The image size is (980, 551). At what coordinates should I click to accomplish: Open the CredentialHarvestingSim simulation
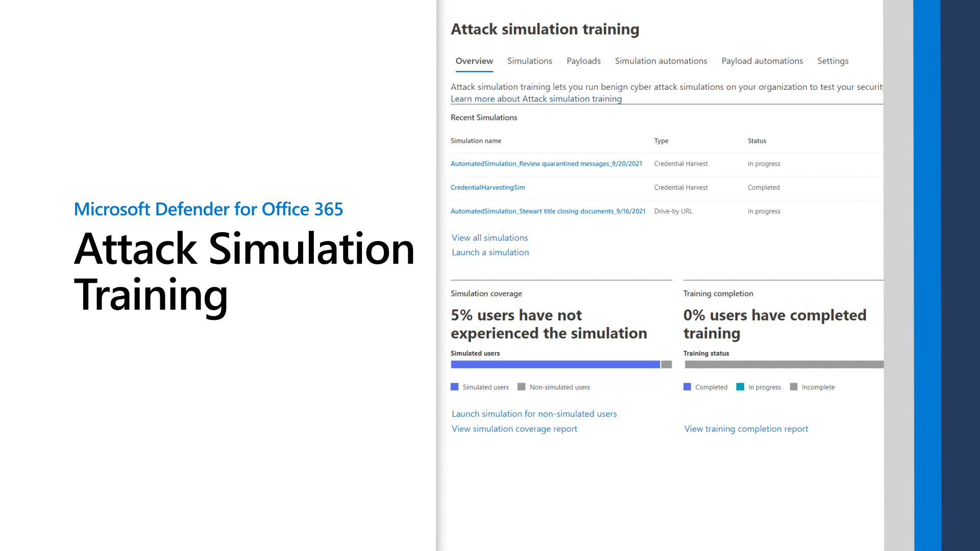(487, 187)
